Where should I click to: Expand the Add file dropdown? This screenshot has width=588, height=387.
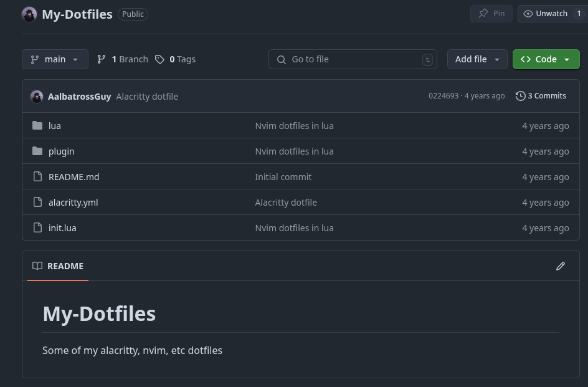[x=477, y=59]
